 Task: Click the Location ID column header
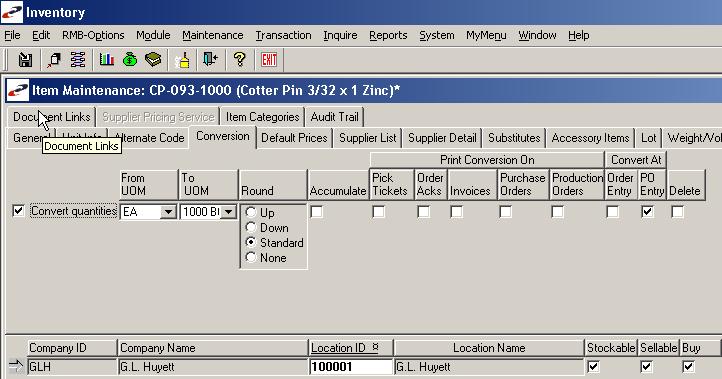(x=351, y=348)
